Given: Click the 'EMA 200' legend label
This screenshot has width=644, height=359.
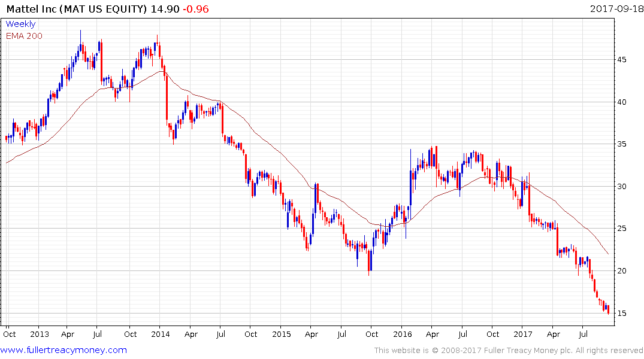Looking at the screenshot, I should click(x=24, y=36).
